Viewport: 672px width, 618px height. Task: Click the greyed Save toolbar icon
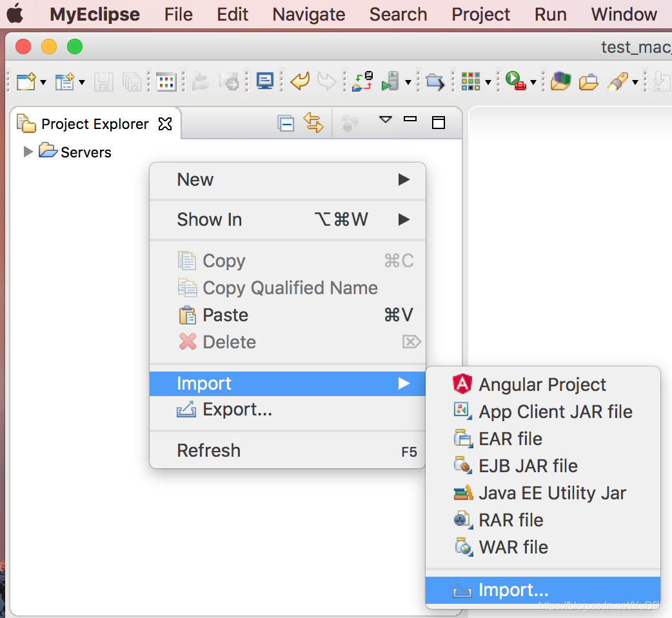point(103,81)
